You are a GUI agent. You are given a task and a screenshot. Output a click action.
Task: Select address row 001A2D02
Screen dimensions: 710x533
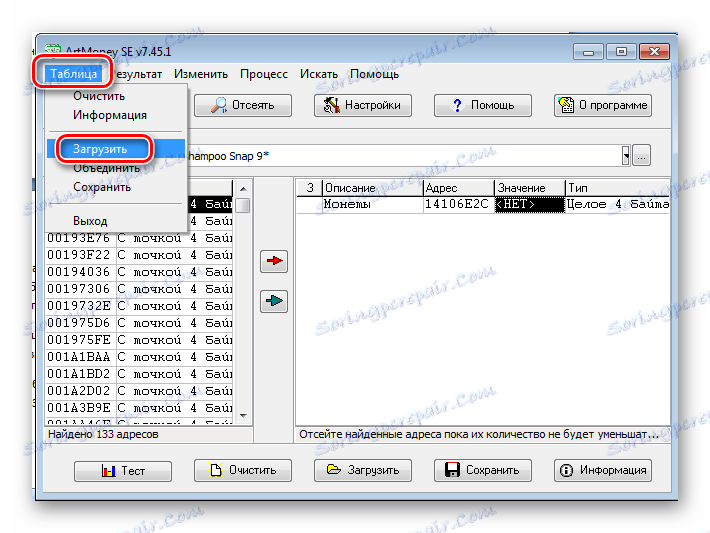coord(139,391)
